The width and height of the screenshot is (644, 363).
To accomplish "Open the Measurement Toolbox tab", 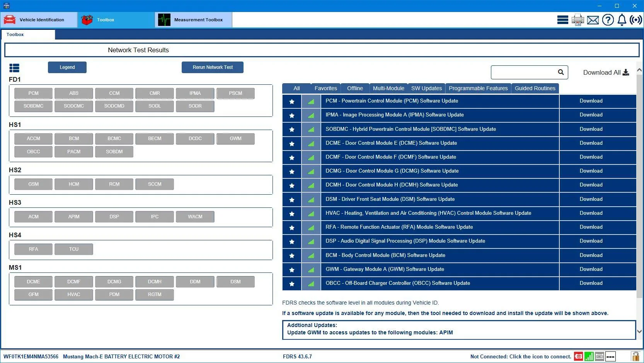I will point(194,20).
